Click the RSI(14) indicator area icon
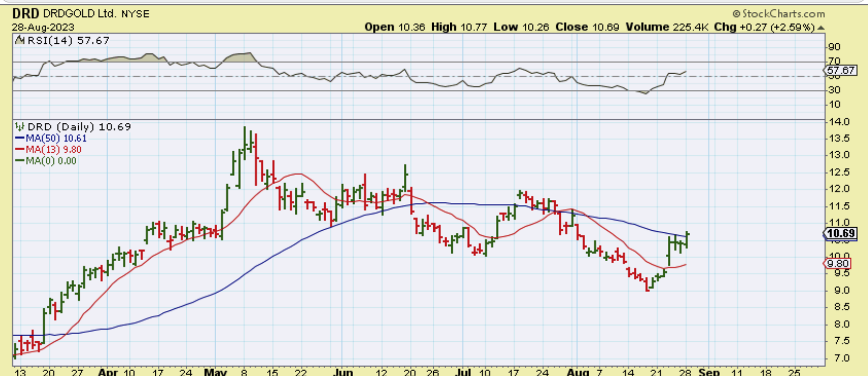 point(20,40)
